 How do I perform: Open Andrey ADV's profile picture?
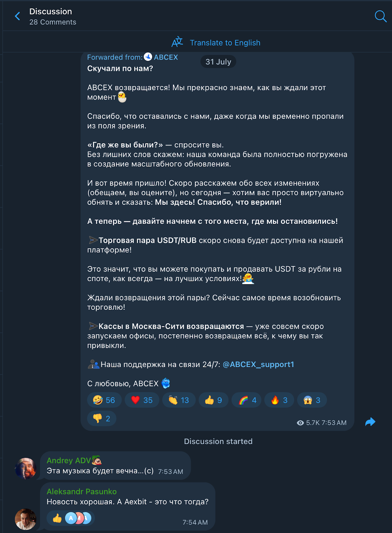pyautogui.click(x=26, y=468)
